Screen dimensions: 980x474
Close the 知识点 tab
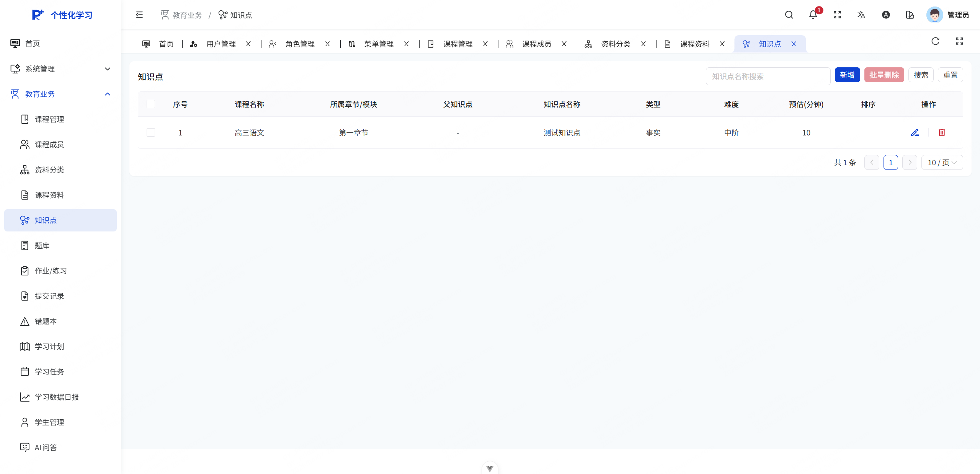pos(794,44)
